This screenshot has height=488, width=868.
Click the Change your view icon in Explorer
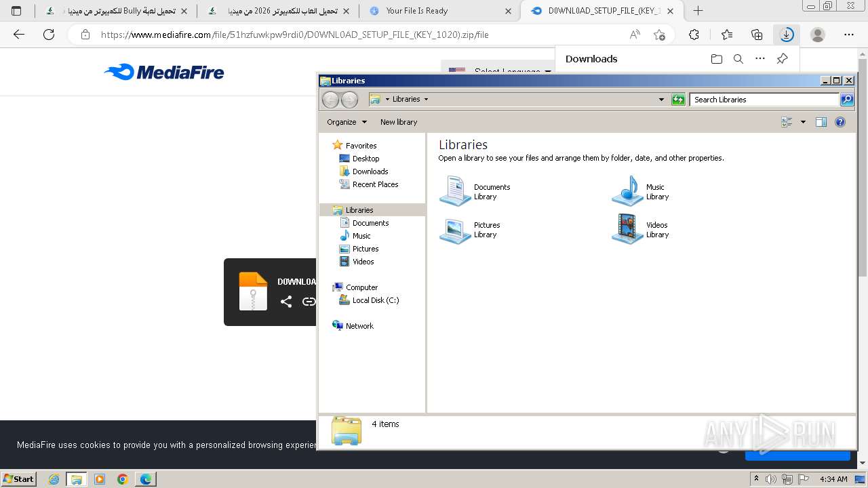coord(787,122)
